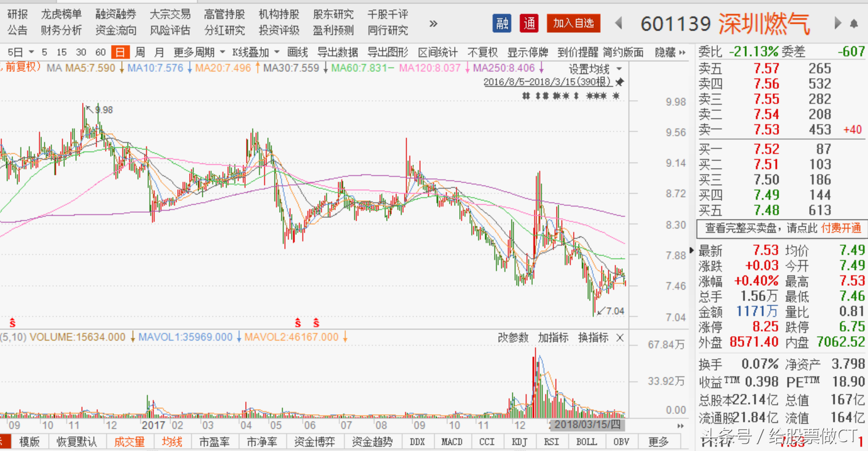The width and height of the screenshot is (868, 451).
Task: Open the 千股千评 menu
Action: click(387, 14)
